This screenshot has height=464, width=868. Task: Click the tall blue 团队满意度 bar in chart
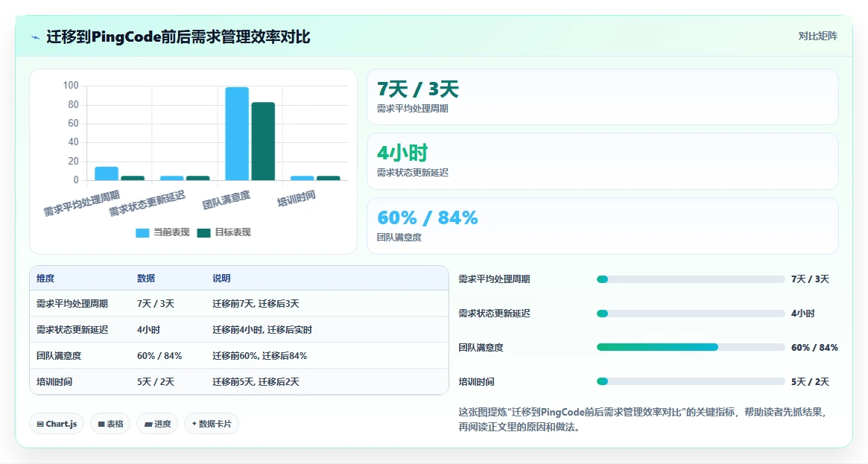tap(237, 134)
